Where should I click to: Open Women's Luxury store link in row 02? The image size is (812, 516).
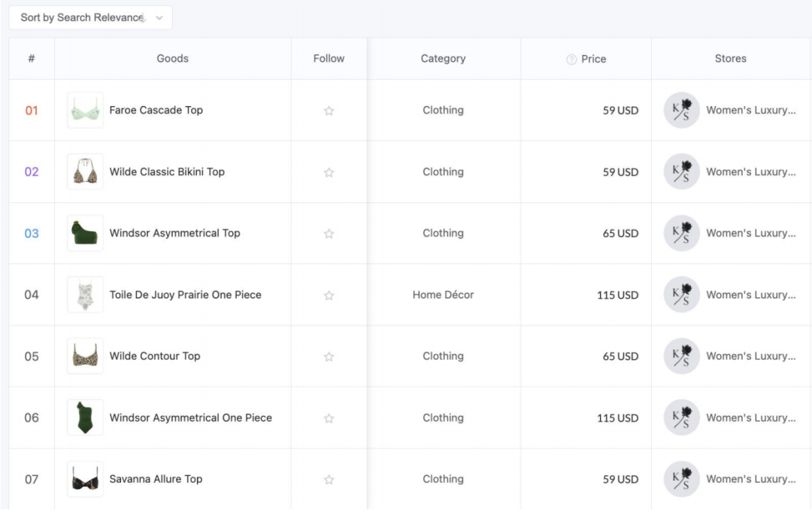point(750,172)
